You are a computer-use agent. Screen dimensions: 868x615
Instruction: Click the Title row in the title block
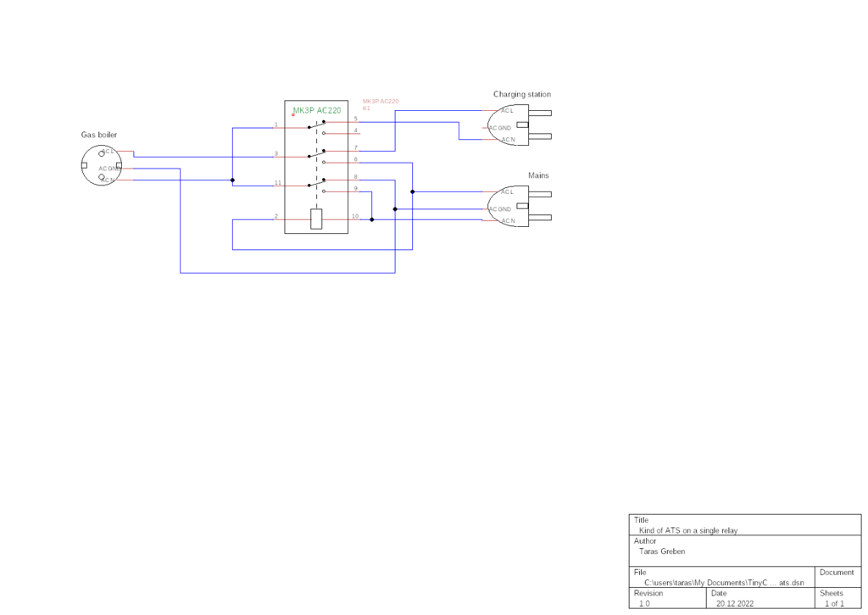(688, 525)
